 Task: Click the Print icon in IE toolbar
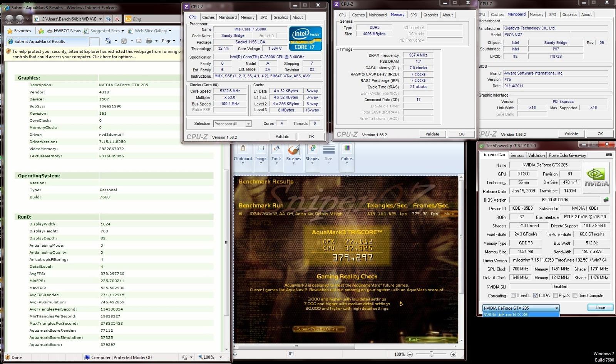[149, 41]
